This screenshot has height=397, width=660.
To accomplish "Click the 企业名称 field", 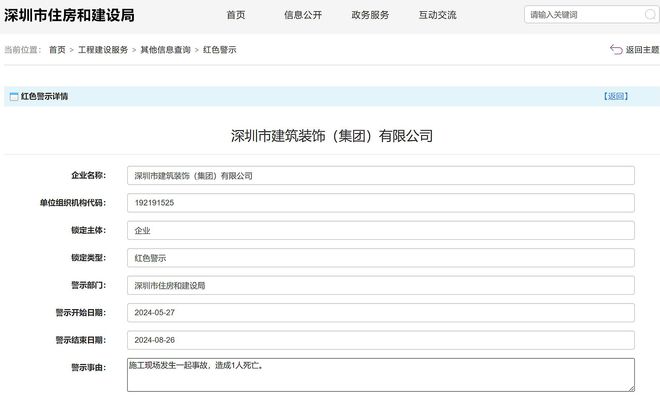I will coord(381,176).
